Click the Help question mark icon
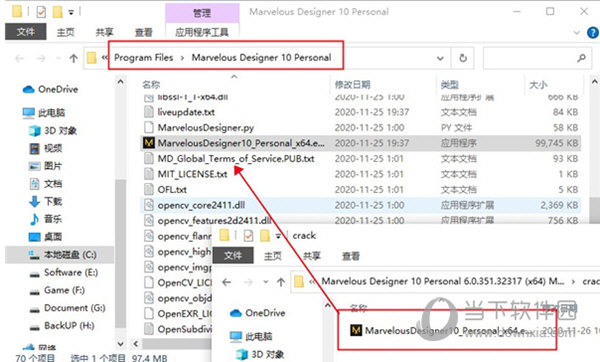The image size is (600, 362). pyautogui.click(x=593, y=33)
